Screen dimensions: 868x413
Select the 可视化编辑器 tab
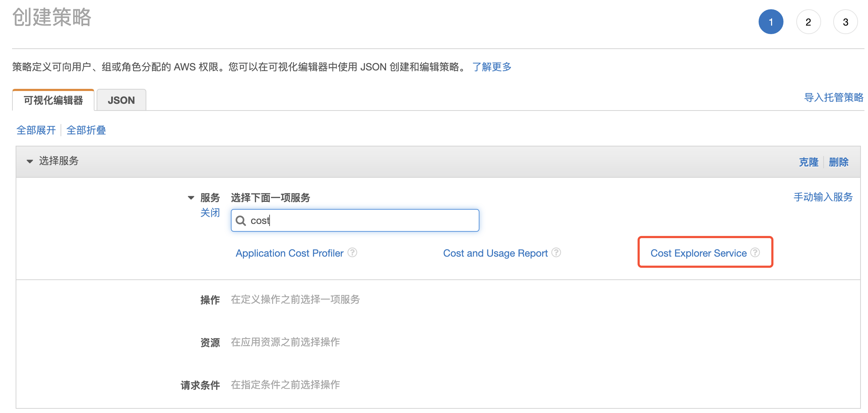pyautogui.click(x=53, y=100)
